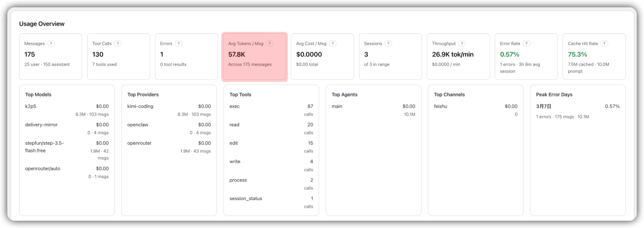Open the Throughput help icon
644x228 pixels.
(x=462, y=43)
